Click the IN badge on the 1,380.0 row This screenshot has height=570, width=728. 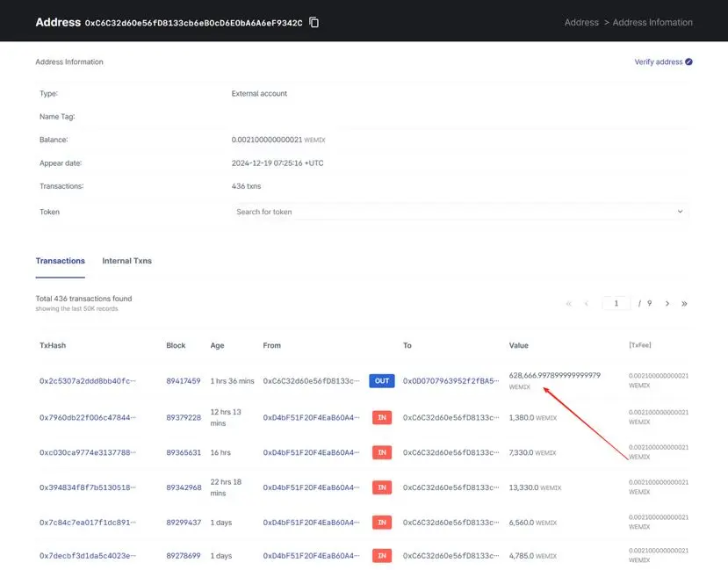coord(382,418)
